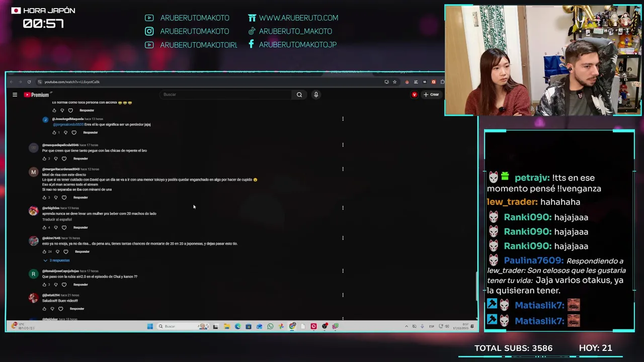
Task: Open the browser extensions puzzle icon
Action: tap(442, 82)
